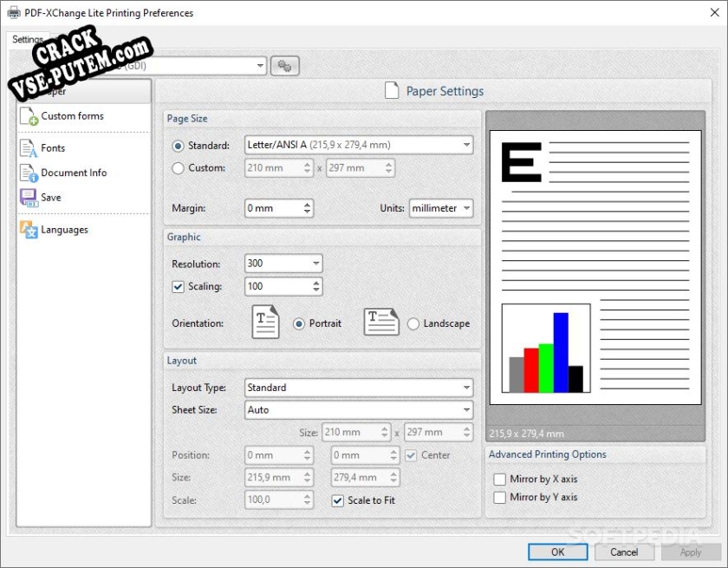Click the Margin stepper arrows

click(308, 208)
